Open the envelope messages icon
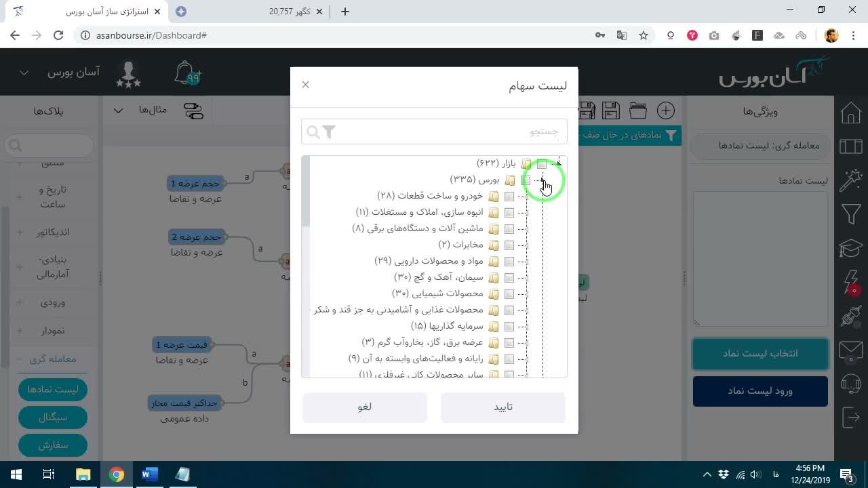 [851, 350]
